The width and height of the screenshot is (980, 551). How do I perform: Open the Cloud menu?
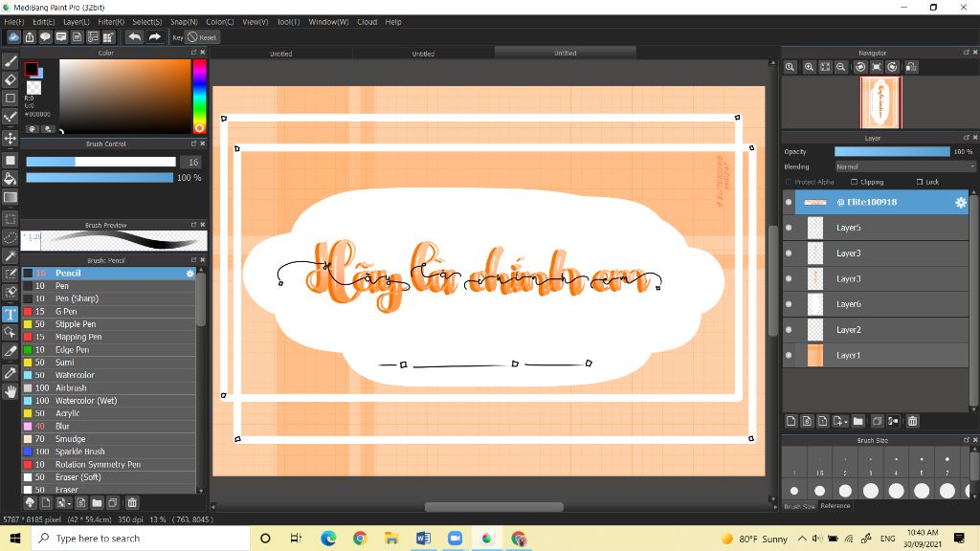click(367, 22)
